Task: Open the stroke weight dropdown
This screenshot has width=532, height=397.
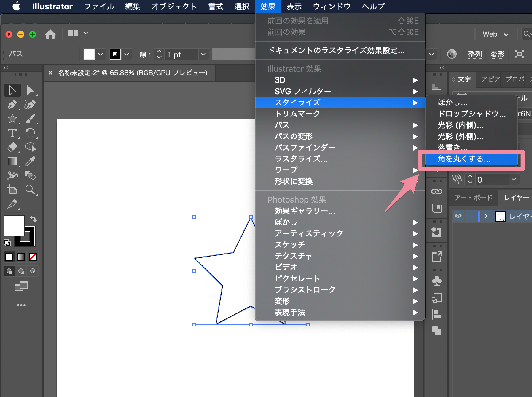Action: pyautogui.click(x=203, y=54)
